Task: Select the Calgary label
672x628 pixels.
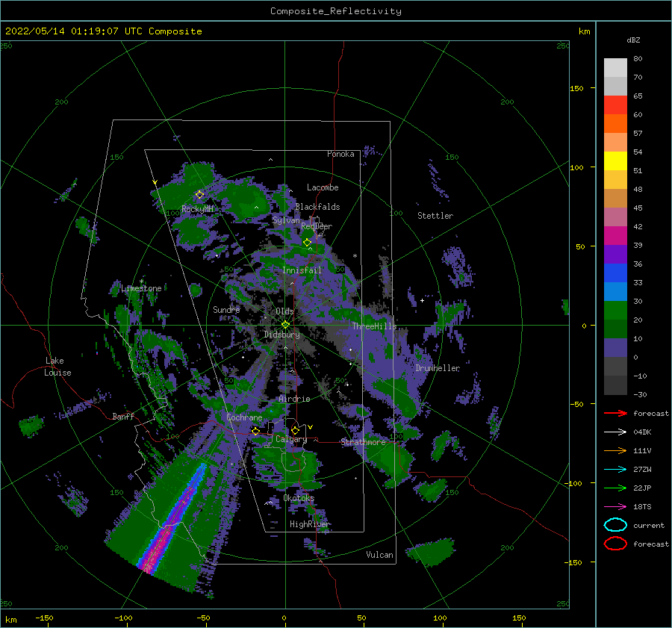Action: pos(291,439)
